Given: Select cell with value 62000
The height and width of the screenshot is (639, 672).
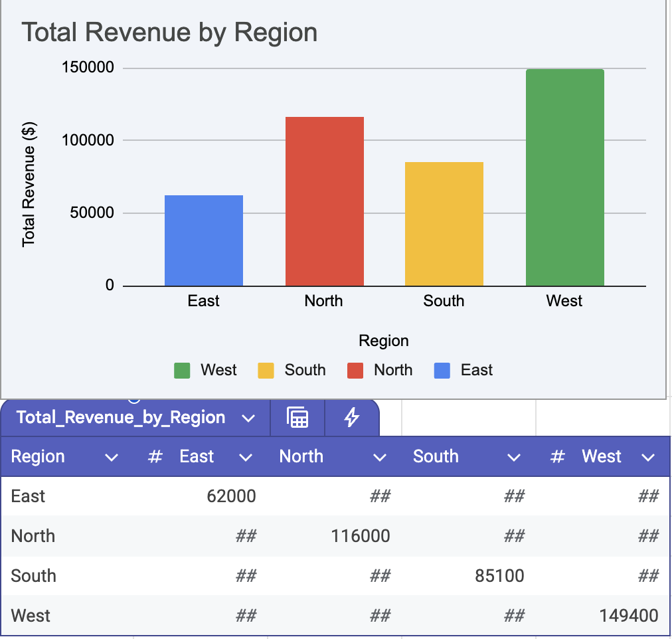Looking at the screenshot, I should 201,496.
